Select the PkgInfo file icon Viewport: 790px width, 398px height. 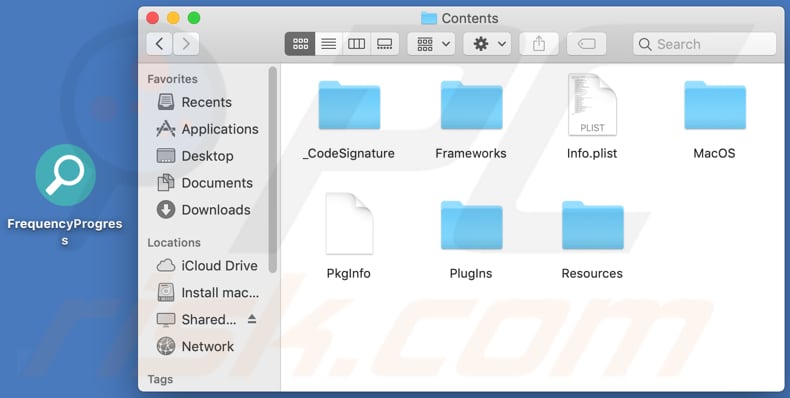coord(349,224)
